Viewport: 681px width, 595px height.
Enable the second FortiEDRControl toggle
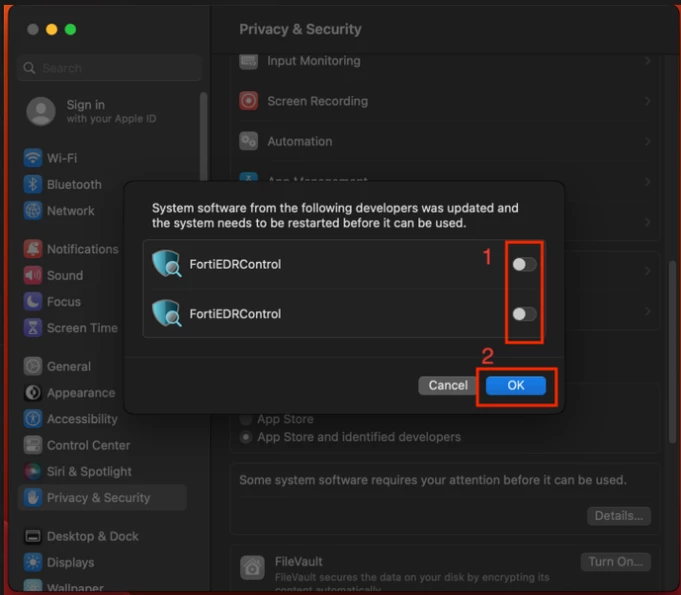(x=524, y=314)
